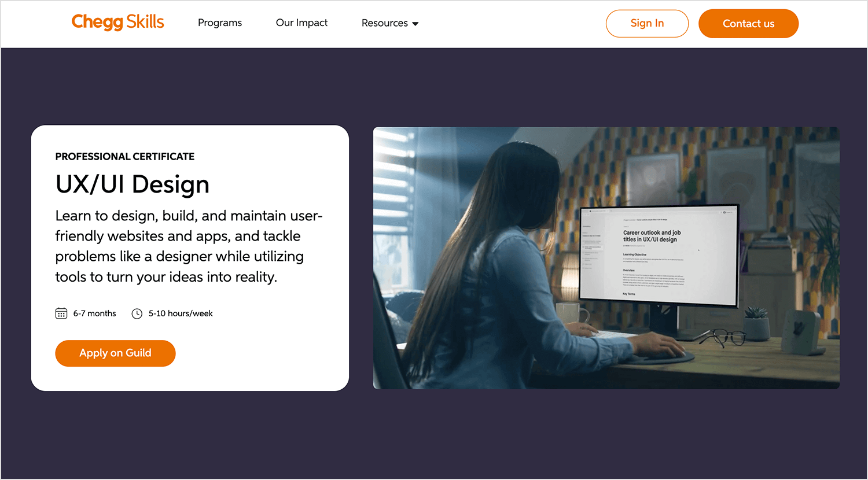Viewport: 868px width, 480px height.
Task: Select the 5-10 hours/week text
Action: click(x=181, y=313)
